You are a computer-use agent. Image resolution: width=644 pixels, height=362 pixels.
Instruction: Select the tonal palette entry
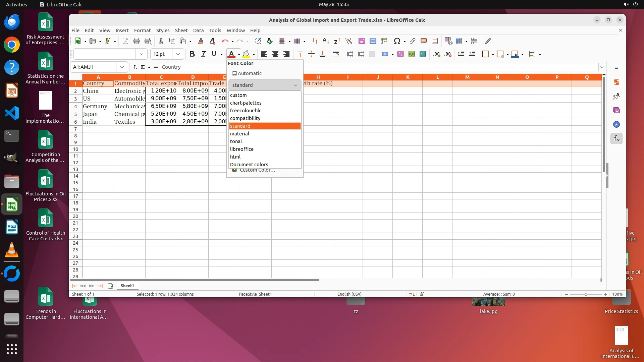pyautogui.click(x=236, y=141)
